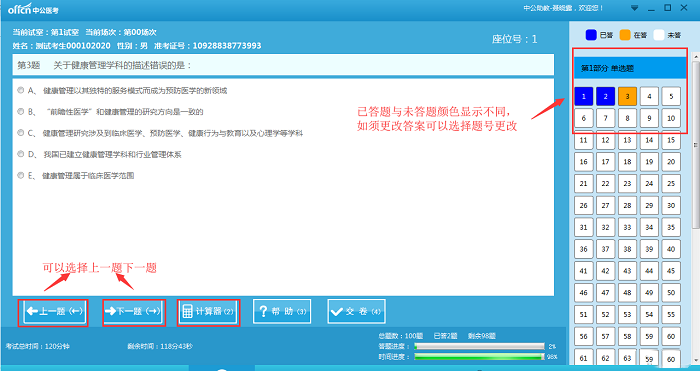Jump to question 28
Viewport: 700px width, 371px height.
pos(627,205)
